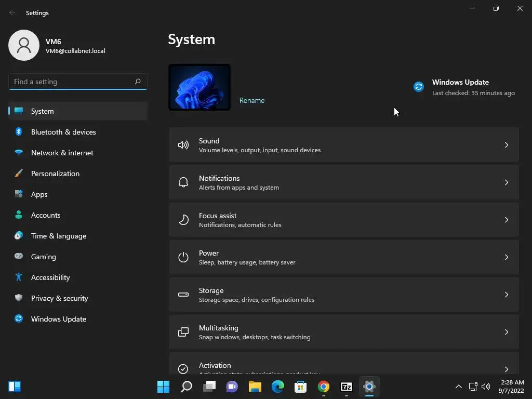Switch to Accounts settings
Viewport: 532px width, 399px height.
coord(78,215)
